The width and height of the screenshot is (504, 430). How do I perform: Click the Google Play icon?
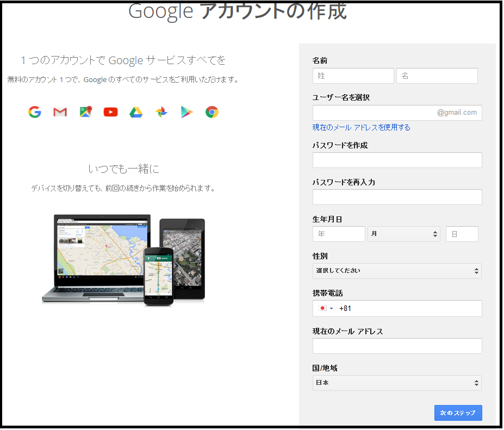point(186,112)
